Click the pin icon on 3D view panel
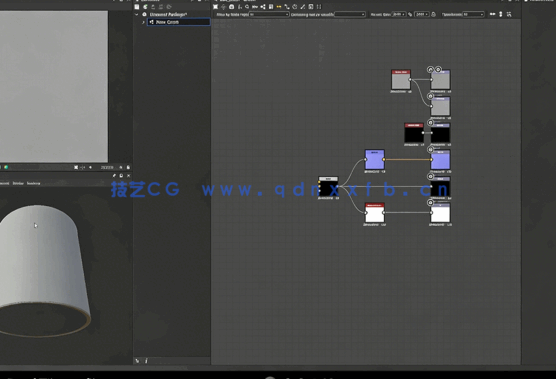Image resolution: width=556 pixels, height=379 pixels. tap(114, 175)
